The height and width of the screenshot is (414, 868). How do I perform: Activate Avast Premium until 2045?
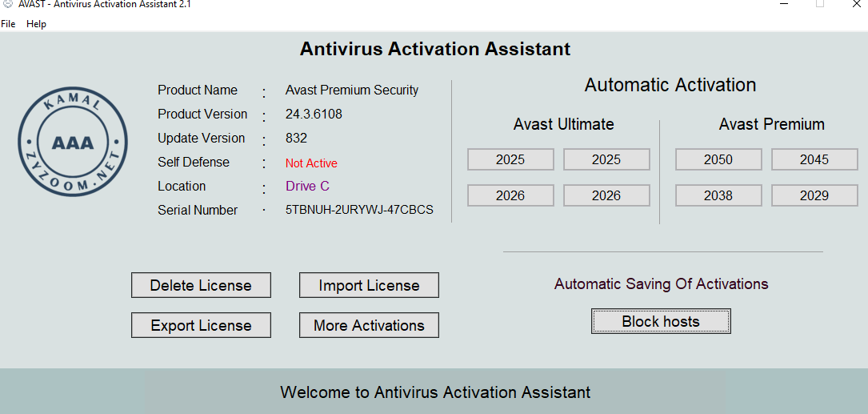click(x=814, y=159)
